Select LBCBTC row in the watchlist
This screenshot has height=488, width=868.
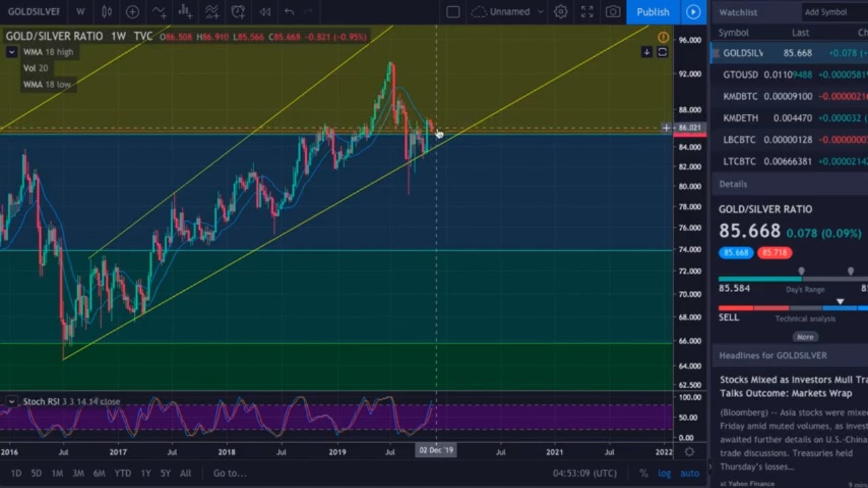click(x=789, y=140)
